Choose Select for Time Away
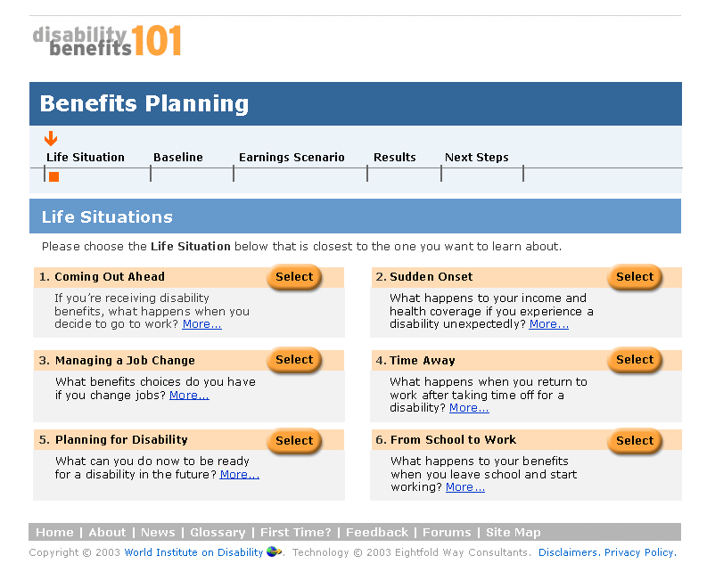The width and height of the screenshot is (715, 588). tap(635, 360)
